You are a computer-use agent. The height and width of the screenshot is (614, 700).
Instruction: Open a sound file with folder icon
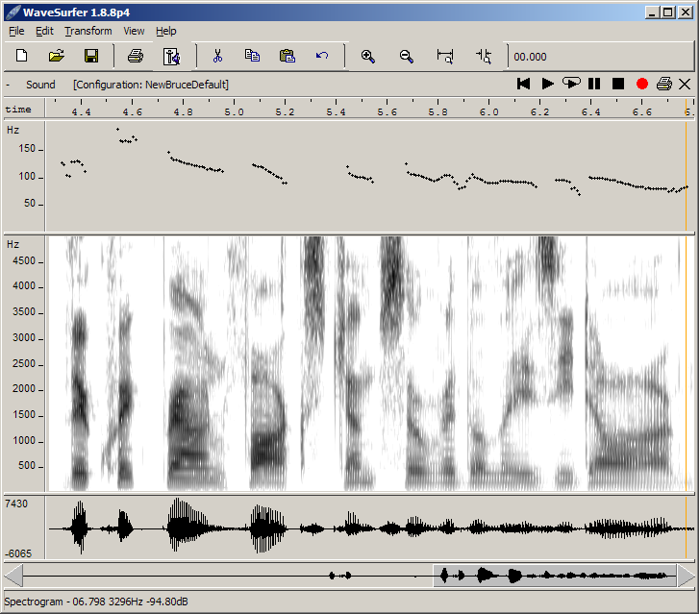(x=56, y=56)
